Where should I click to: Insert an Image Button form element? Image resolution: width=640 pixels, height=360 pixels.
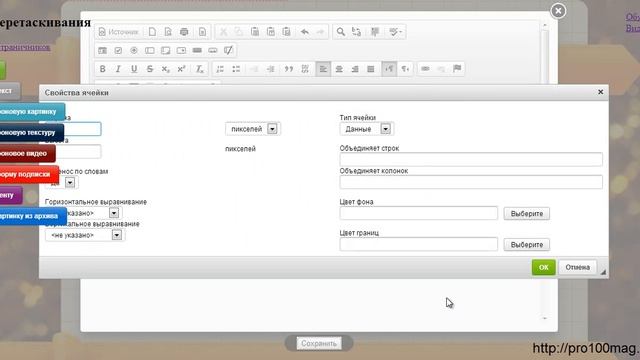213,50
